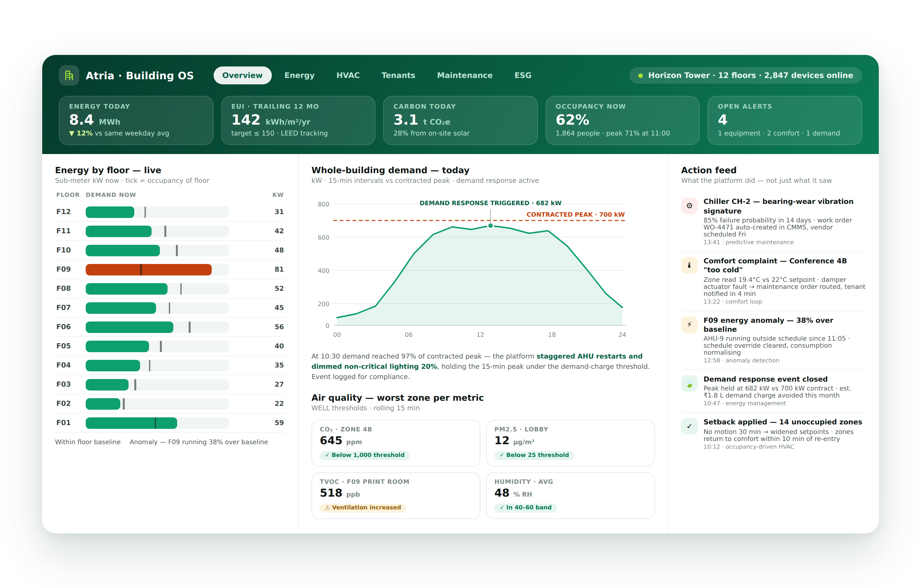Screen dimensions: 921x588
Task: Click the F11 floor demand bar
Action: [119, 231]
